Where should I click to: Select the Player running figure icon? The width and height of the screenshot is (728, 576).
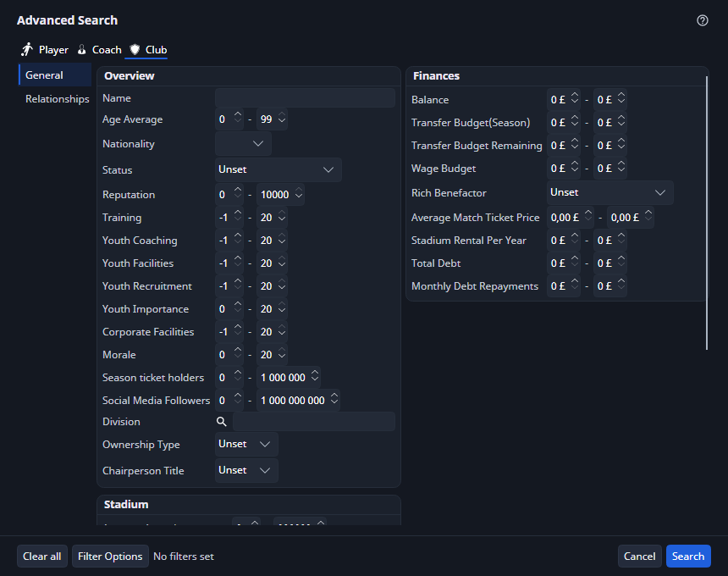click(x=27, y=49)
